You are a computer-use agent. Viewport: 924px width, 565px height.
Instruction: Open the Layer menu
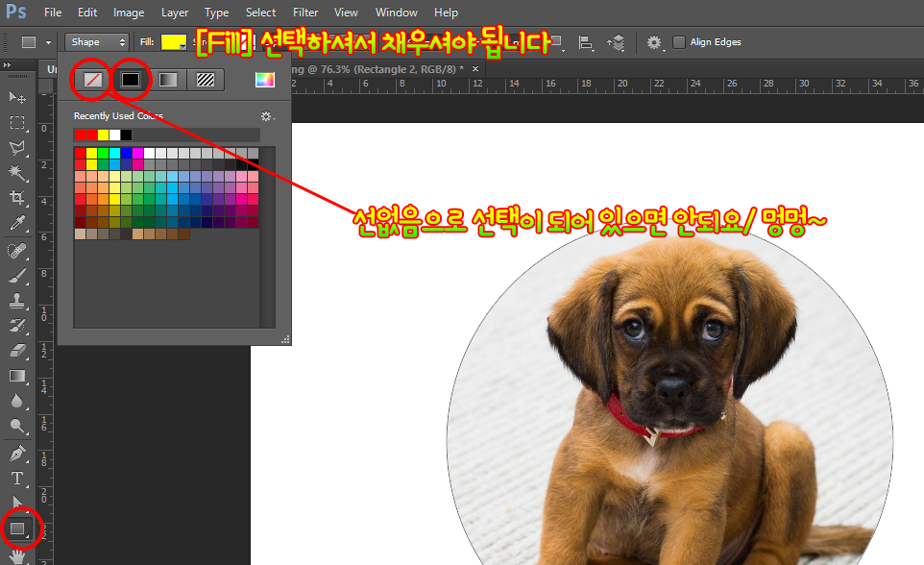tap(175, 12)
